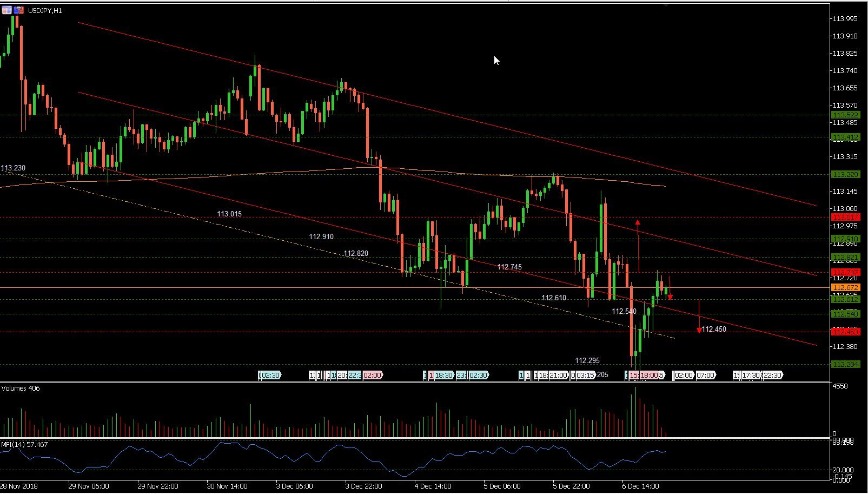The height and width of the screenshot is (494, 868).
Task: Click the green 112.821 price level tag
Action: click(x=845, y=258)
